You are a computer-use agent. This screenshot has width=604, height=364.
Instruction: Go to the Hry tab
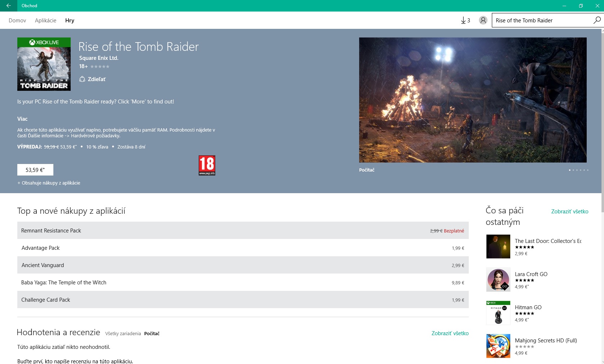(70, 21)
